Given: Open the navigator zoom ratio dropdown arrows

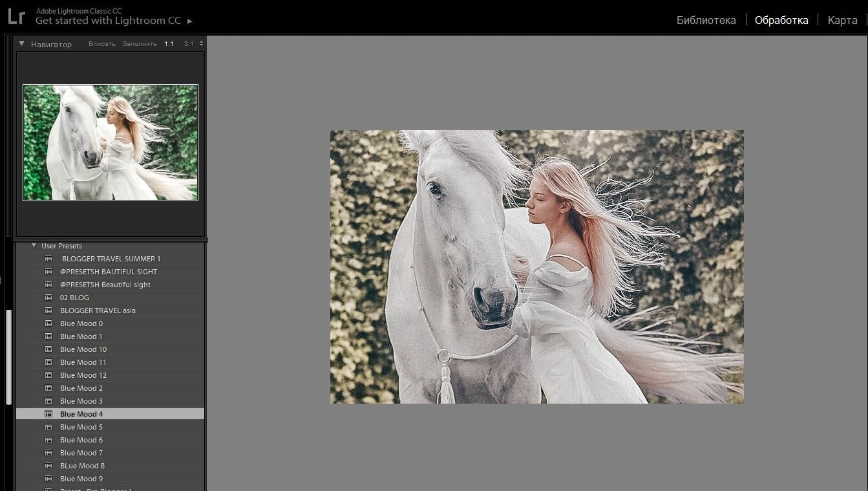Looking at the screenshot, I should tap(201, 44).
